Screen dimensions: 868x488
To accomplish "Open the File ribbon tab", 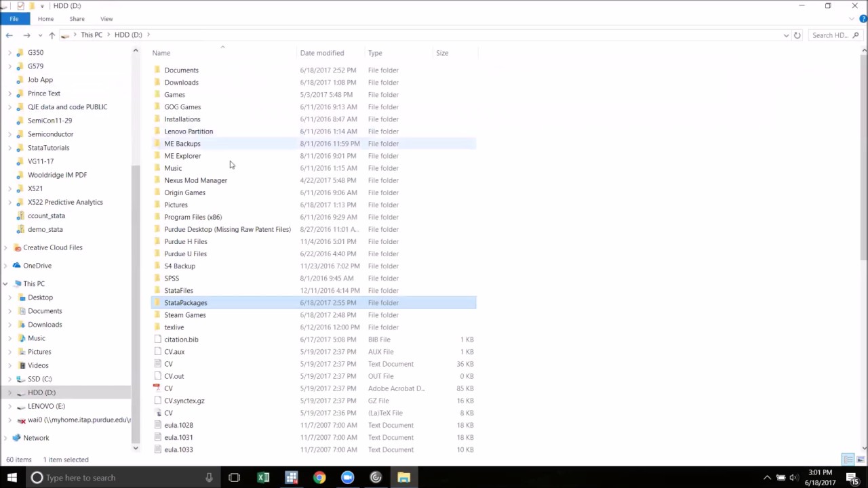I will [x=14, y=19].
